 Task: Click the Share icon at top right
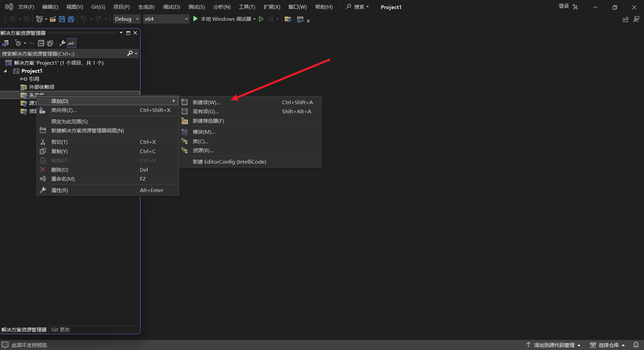click(x=626, y=19)
